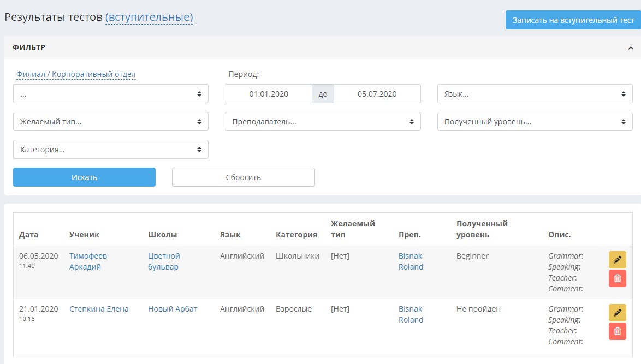Open student Тимофеев Аркадий link
641x364 pixels.
(88, 261)
